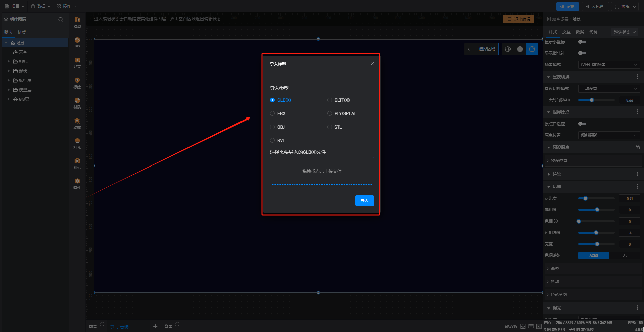The height and width of the screenshot is (332, 644).
Task: Open the 套件 kit tool
Action: 77,184
